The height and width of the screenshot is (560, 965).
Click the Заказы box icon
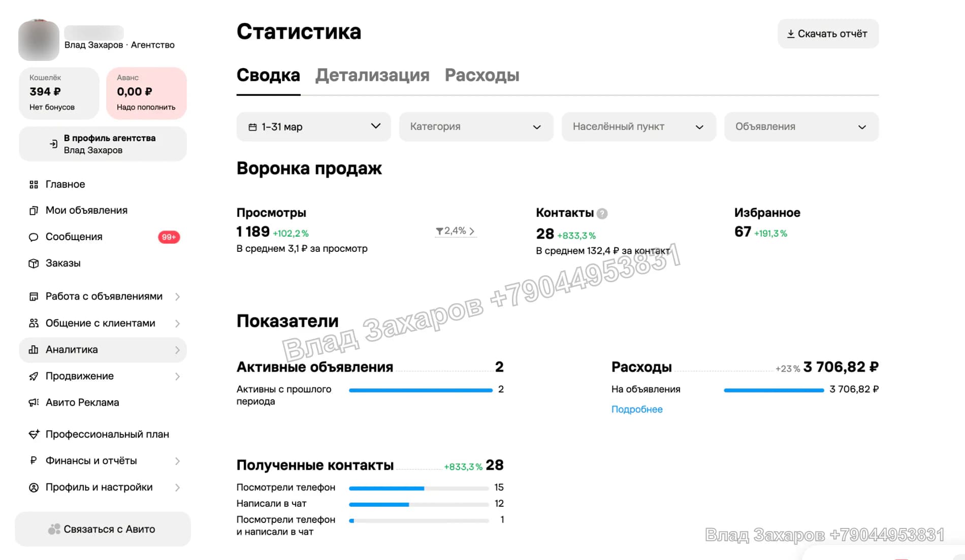34,263
